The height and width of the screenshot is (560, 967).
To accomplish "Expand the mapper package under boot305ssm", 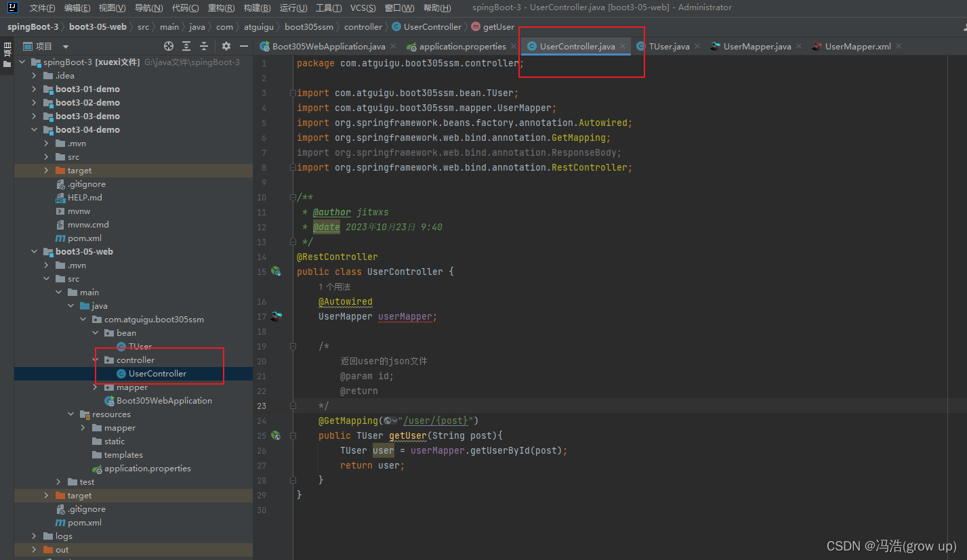I will (x=95, y=387).
